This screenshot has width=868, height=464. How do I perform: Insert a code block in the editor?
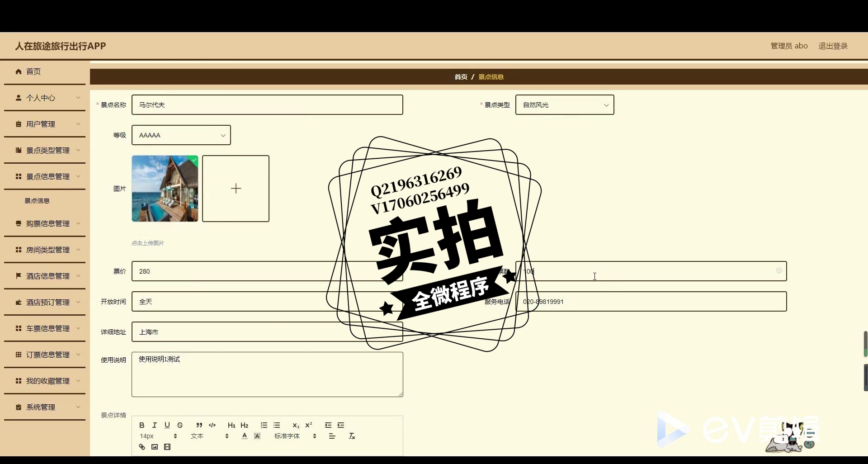212,425
